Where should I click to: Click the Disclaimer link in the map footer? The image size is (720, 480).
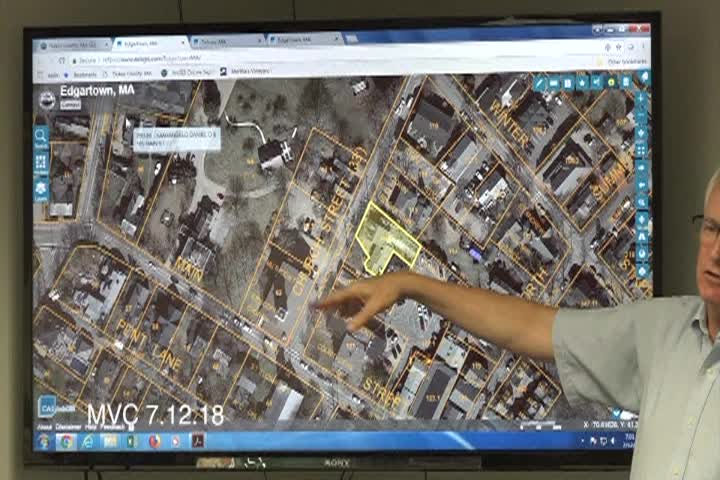68,427
